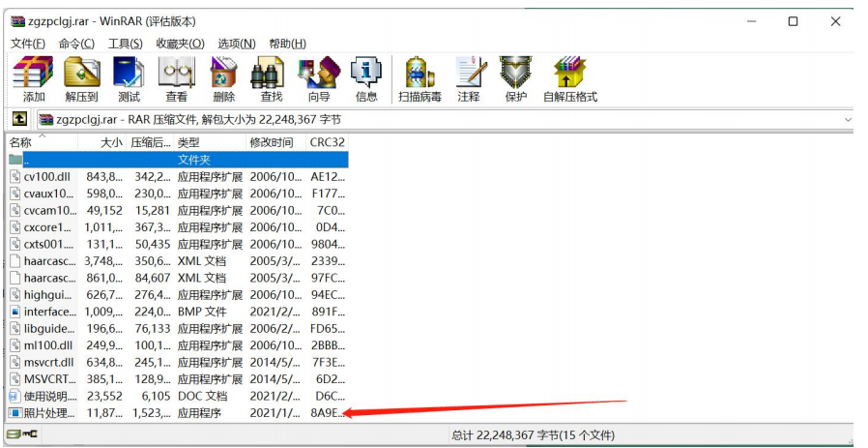
Task: Start 扫描病毒 (Virus Scan) tool
Action: click(420, 78)
